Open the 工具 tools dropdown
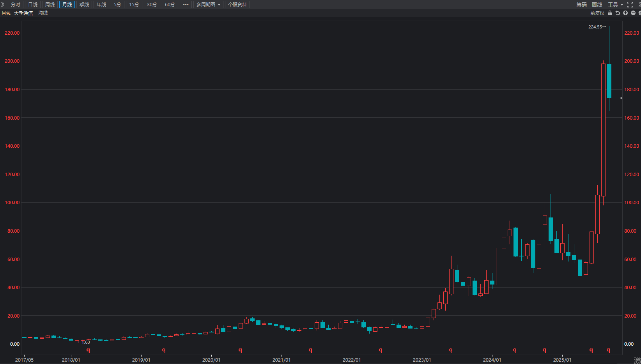 615,5
